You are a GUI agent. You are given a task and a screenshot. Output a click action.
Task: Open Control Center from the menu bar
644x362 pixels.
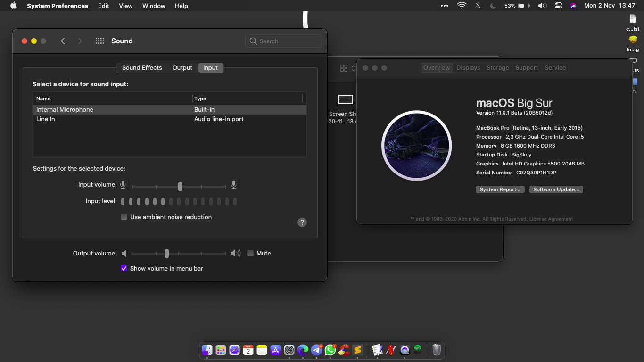click(x=558, y=6)
